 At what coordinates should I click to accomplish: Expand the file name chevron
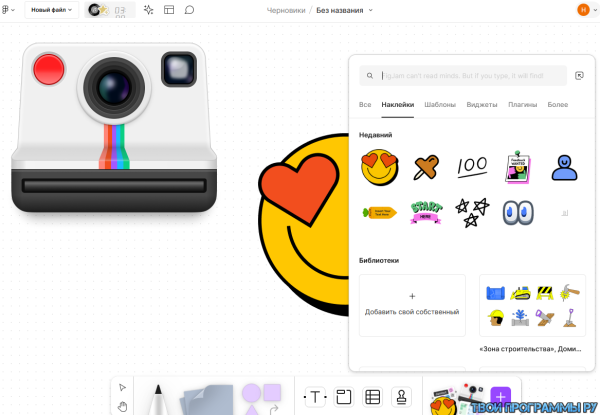pyautogui.click(x=370, y=10)
